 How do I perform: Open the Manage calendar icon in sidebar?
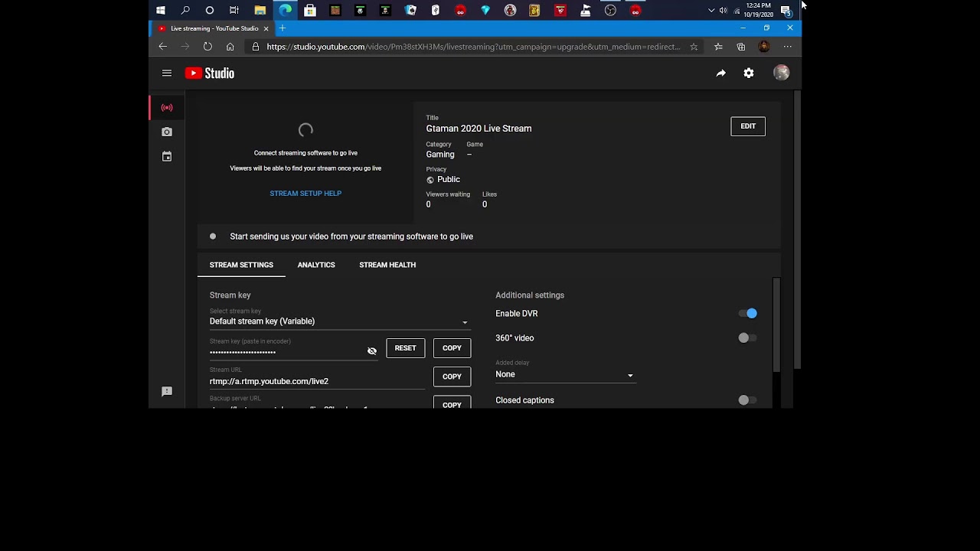[167, 157]
